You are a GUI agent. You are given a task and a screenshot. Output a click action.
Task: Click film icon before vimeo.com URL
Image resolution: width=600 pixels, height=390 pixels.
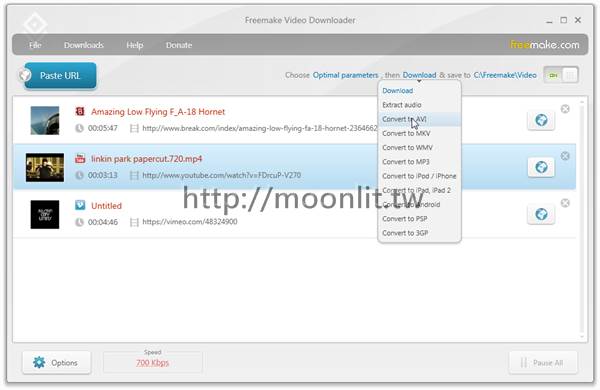pos(134,222)
